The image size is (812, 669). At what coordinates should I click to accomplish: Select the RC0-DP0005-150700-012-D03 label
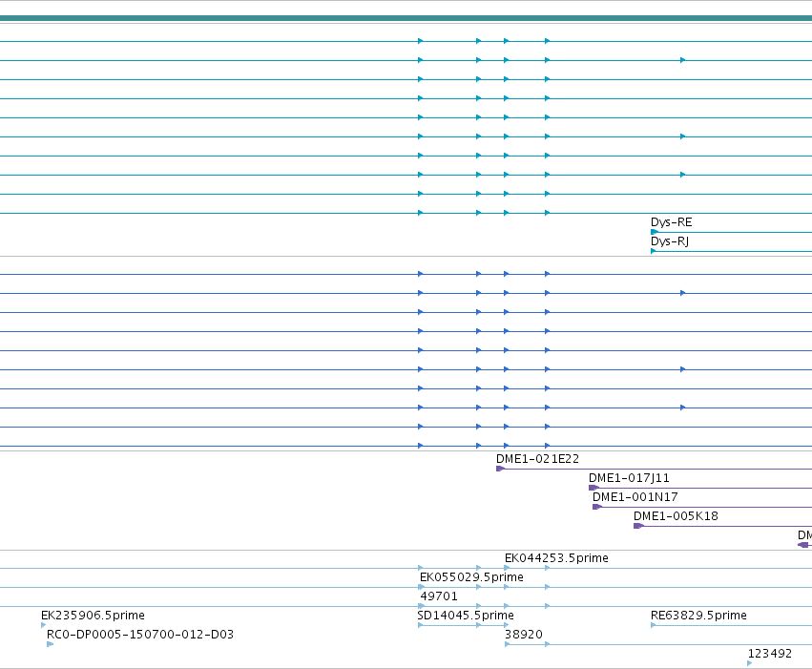pos(140,635)
